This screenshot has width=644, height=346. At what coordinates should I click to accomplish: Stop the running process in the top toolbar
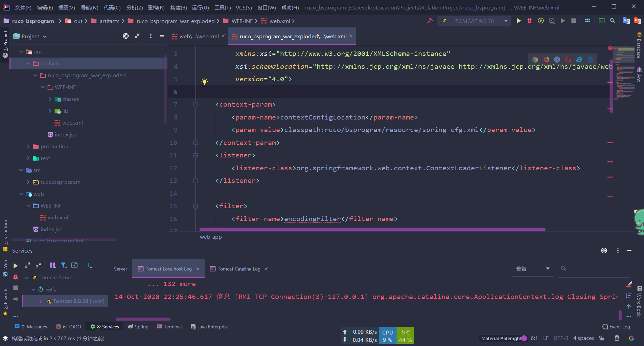pos(574,21)
